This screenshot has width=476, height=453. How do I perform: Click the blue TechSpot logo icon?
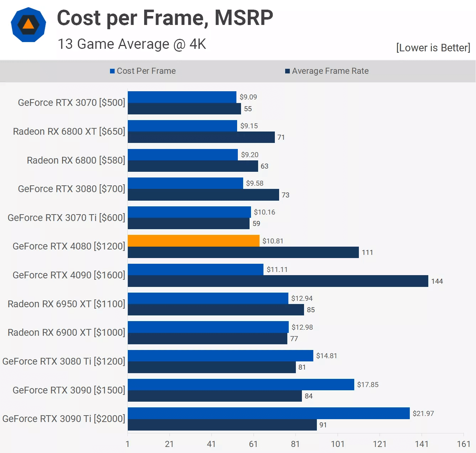click(28, 25)
